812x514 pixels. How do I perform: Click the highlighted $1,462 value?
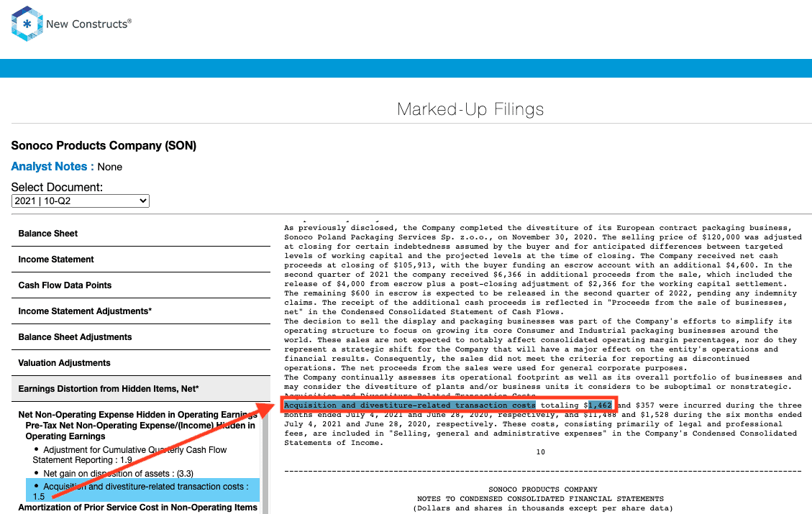pos(601,405)
